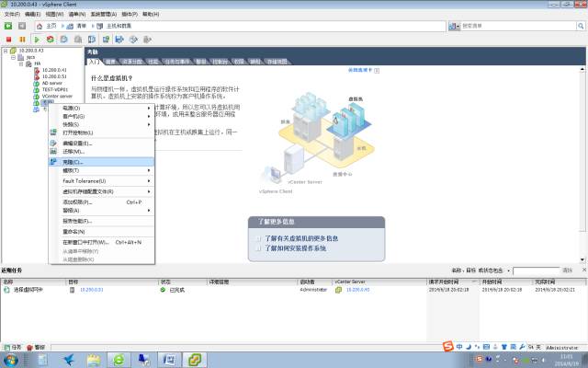Click the Open Console icon in context menu
This screenshot has height=368, width=588.
click(x=53, y=132)
